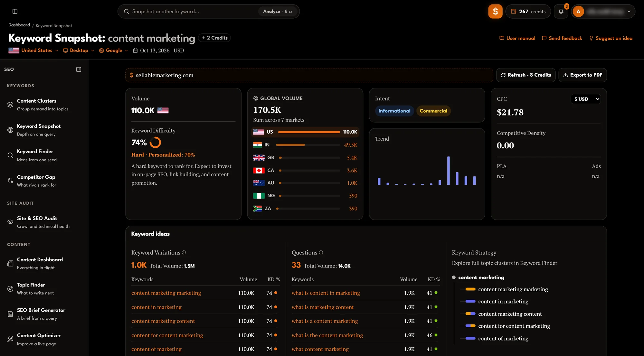Click the Content Clusters layers icon
The width and height of the screenshot is (644, 356).
click(10, 105)
